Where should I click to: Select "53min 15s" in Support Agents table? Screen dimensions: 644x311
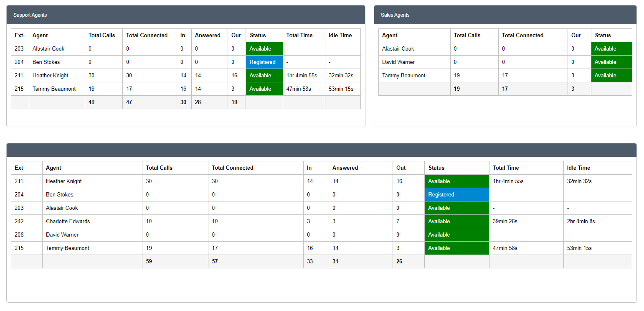coord(341,89)
